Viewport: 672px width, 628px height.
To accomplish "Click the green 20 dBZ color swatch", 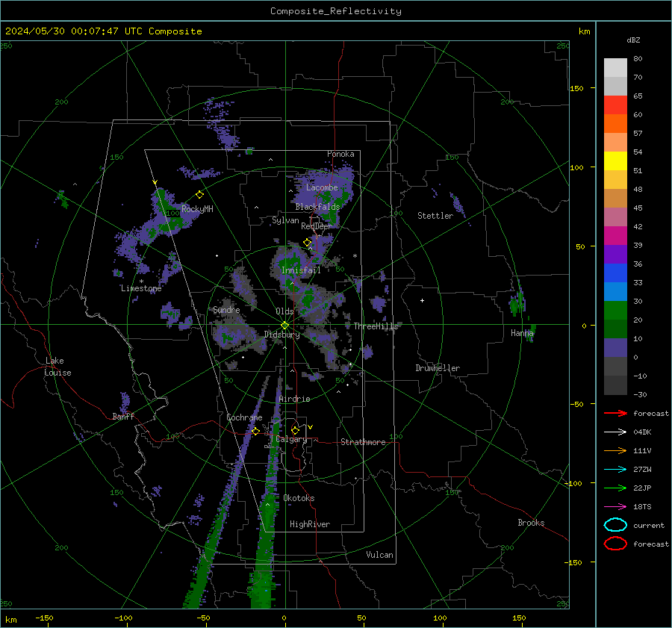I will point(615,310).
